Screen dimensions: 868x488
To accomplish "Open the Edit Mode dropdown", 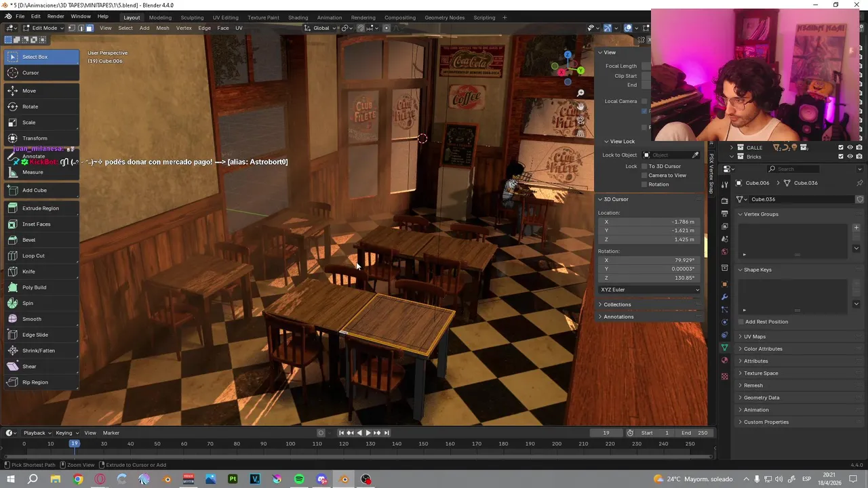I will pos(42,28).
